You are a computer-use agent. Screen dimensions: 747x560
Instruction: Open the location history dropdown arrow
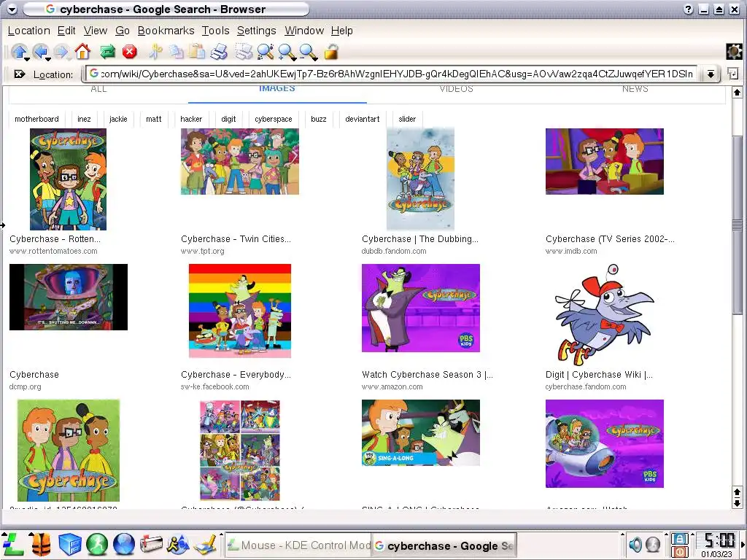[x=711, y=74]
